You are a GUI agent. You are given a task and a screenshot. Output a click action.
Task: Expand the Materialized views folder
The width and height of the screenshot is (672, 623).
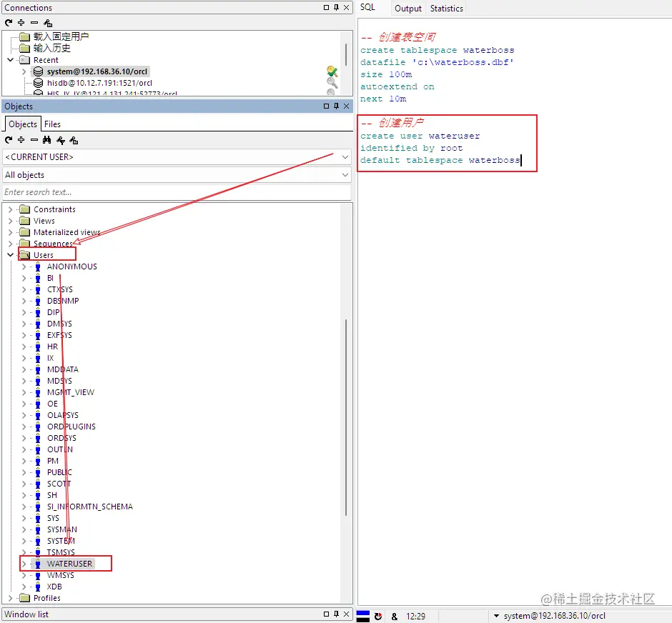pos(10,232)
